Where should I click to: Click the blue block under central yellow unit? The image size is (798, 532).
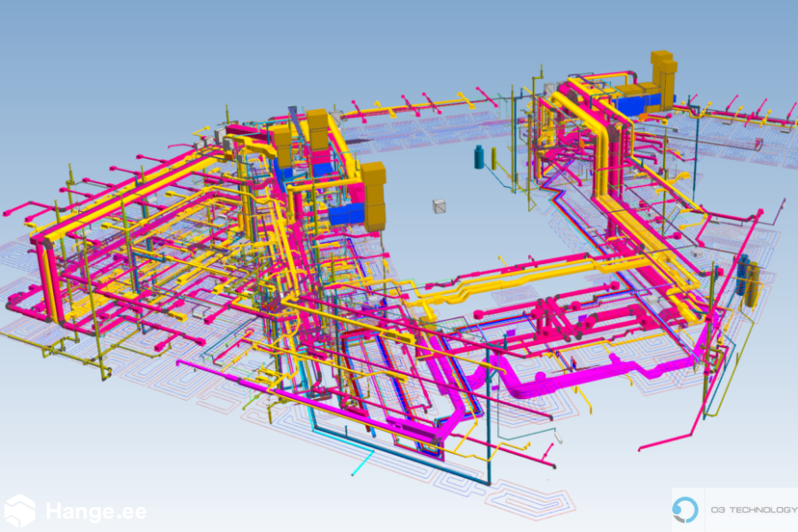[x=344, y=215]
